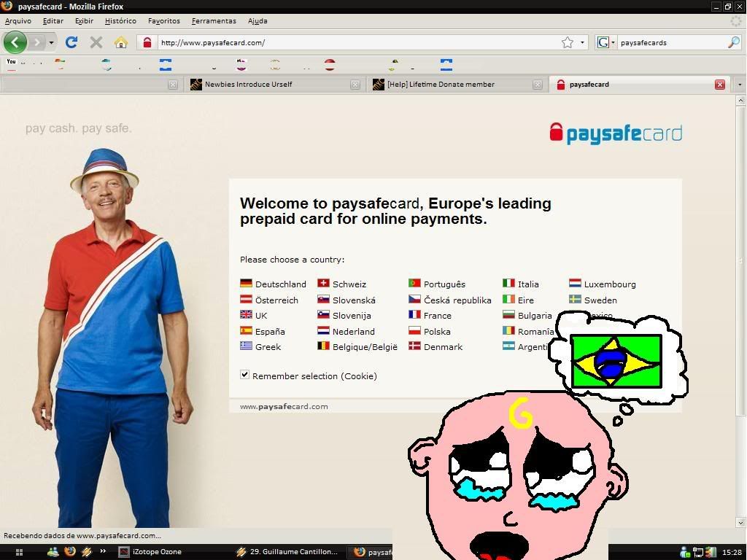Click the Stop loading icon
747x560 pixels.
click(x=96, y=42)
